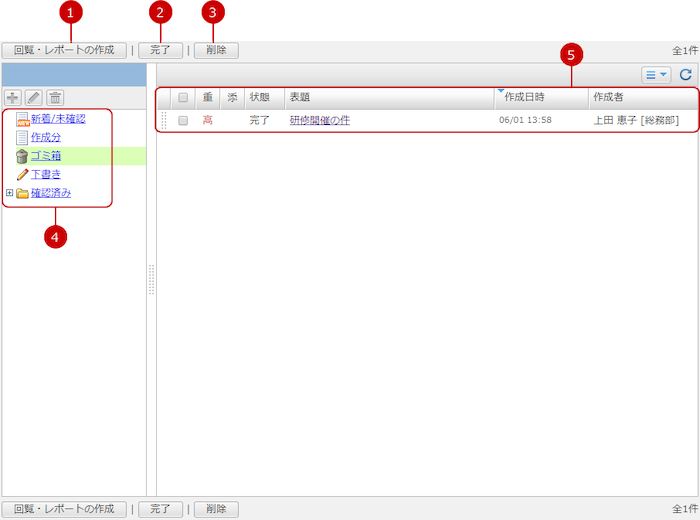Click top 回覧・レポートの作成 button
This screenshot has height=520, width=700.
64,50
